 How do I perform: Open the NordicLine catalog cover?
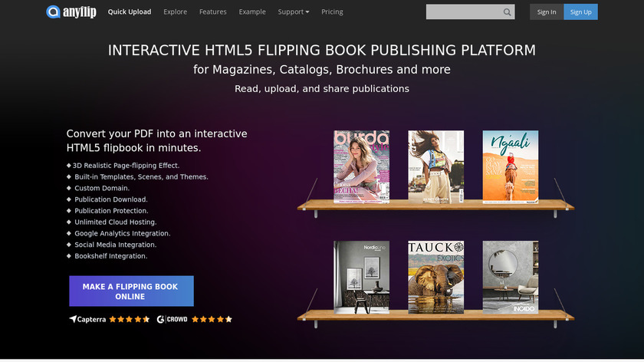[361, 278]
